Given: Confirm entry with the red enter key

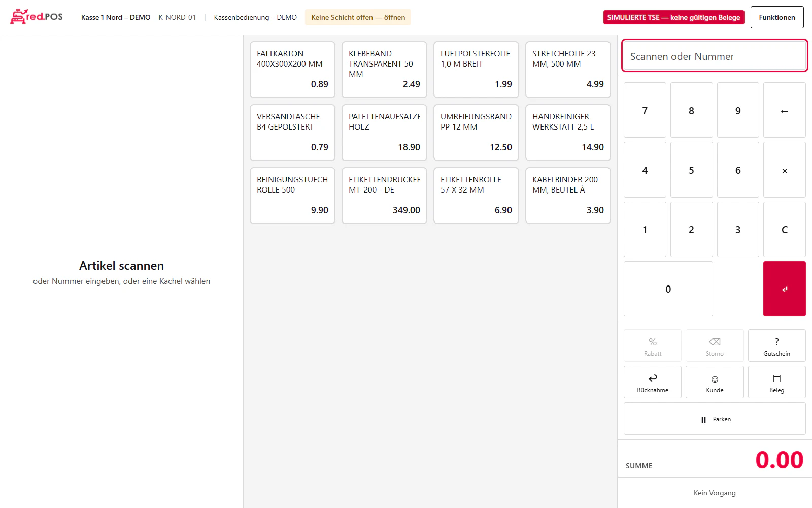Looking at the screenshot, I should [785, 289].
